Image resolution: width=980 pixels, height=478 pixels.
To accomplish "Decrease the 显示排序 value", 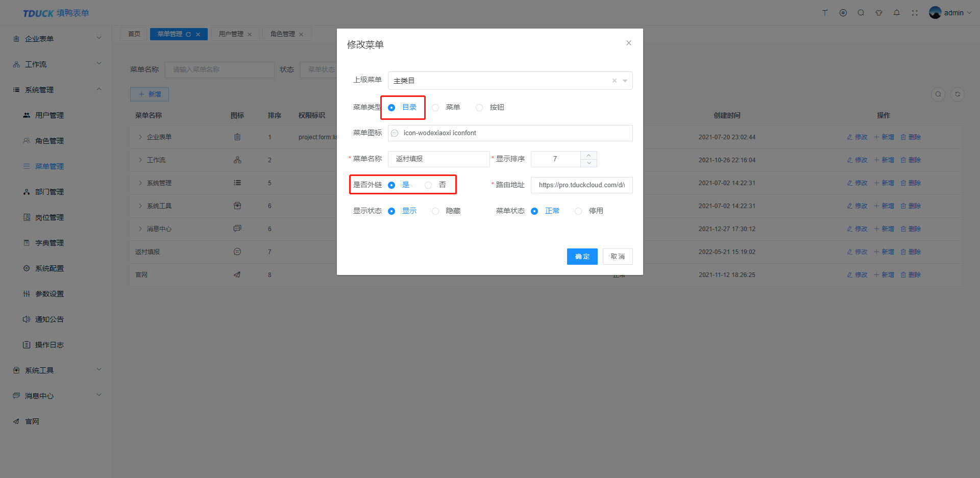I will pyautogui.click(x=589, y=163).
